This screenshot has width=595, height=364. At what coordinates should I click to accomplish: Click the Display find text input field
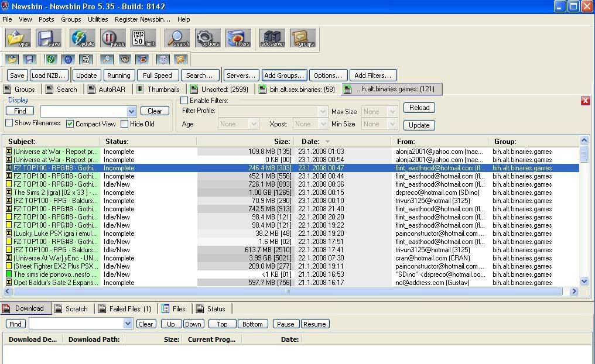point(84,111)
